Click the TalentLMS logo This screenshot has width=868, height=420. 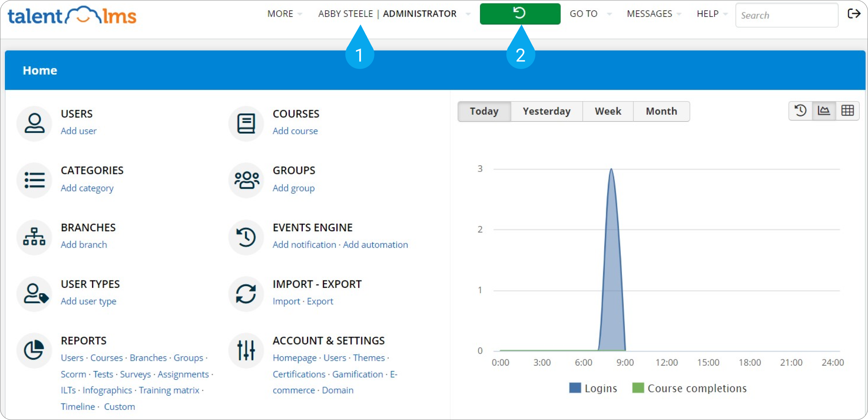(72, 15)
